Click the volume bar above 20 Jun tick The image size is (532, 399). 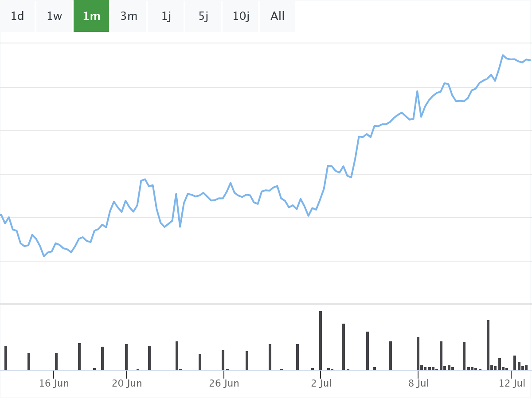click(x=126, y=357)
